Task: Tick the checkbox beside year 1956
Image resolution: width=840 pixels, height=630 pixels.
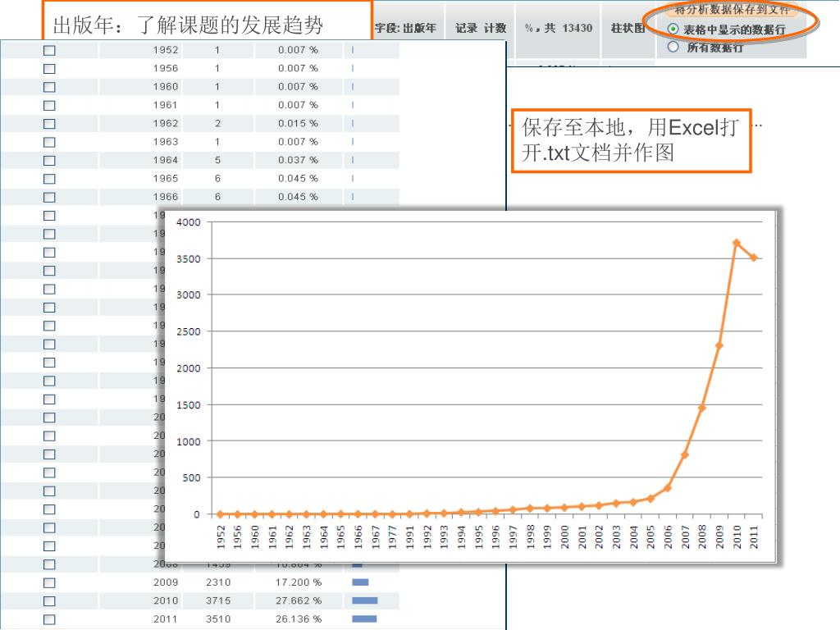Action: [x=49, y=69]
